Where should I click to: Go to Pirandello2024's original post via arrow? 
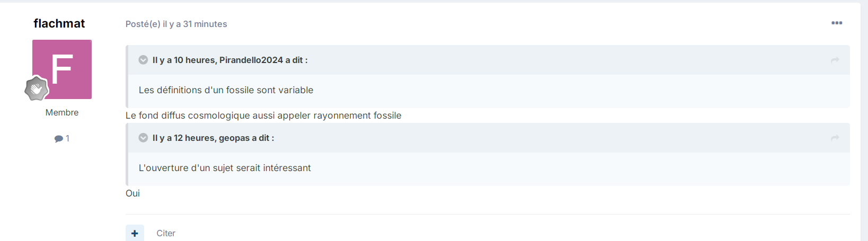pyautogui.click(x=835, y=60)
